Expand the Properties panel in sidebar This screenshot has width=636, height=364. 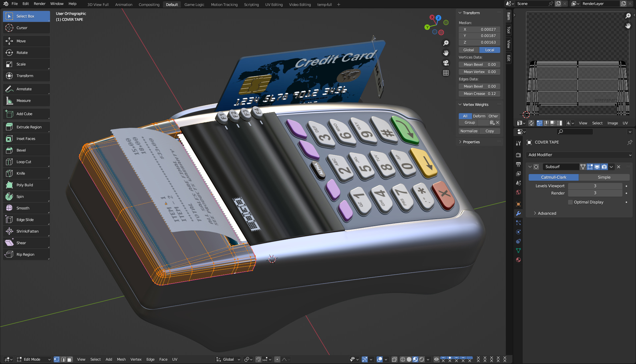point(460,142)
